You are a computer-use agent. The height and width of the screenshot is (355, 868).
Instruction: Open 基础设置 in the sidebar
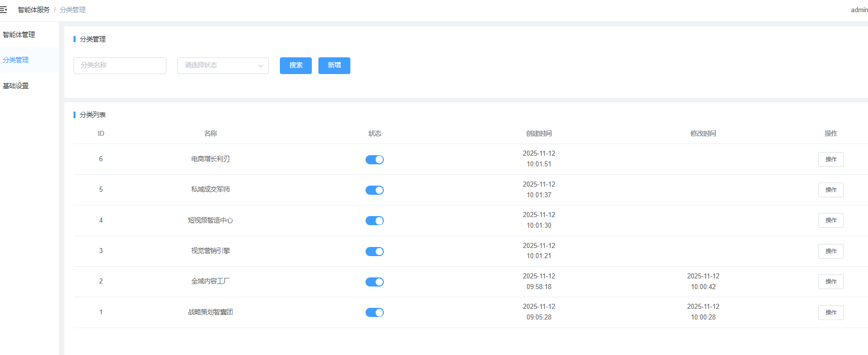tap(16, 86)
